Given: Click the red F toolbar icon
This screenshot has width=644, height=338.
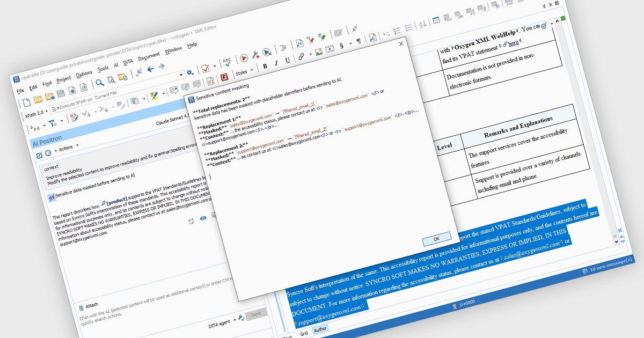Looking at the screenshot, I should [224, 77].
